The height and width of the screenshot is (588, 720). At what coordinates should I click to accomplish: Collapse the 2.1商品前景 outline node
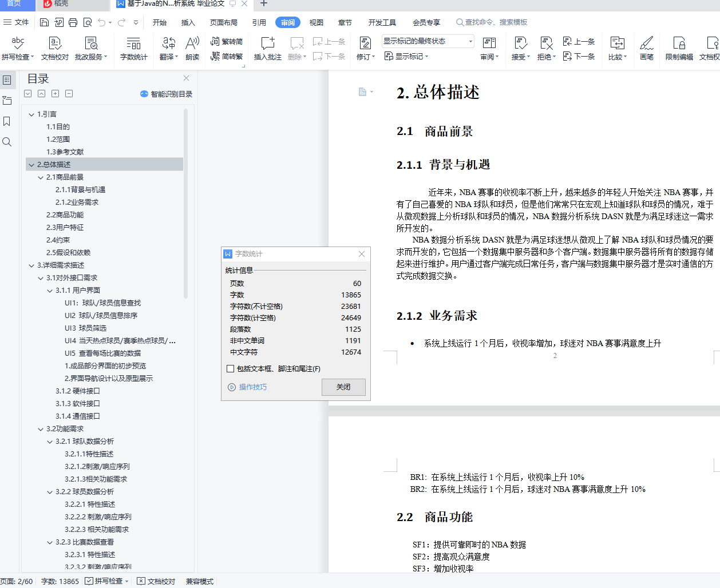41,177
